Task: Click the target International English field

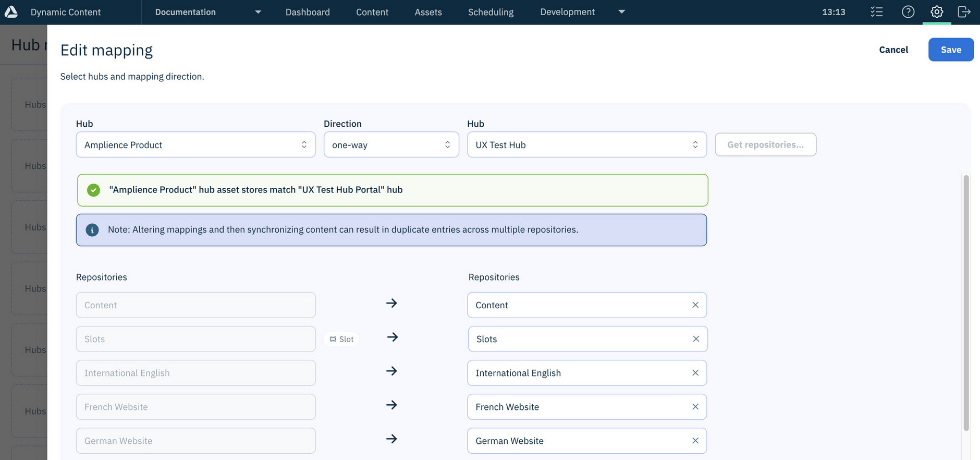Action: tap(587, 373)
